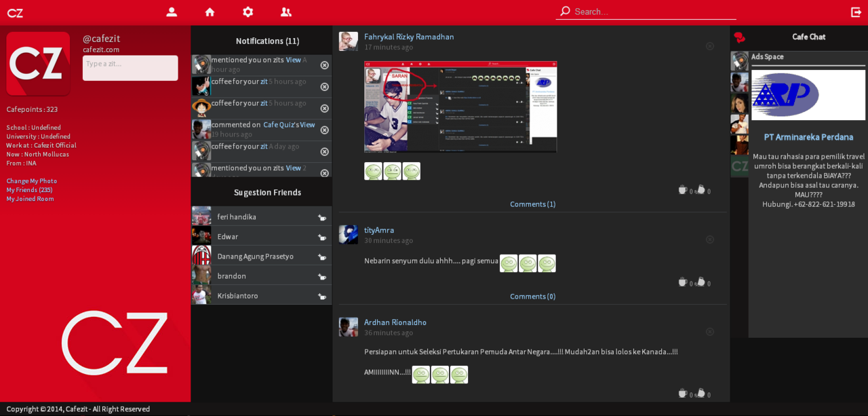868x416 pixels.
Task: Click the Change My Photo link
Action: [32, 181]
